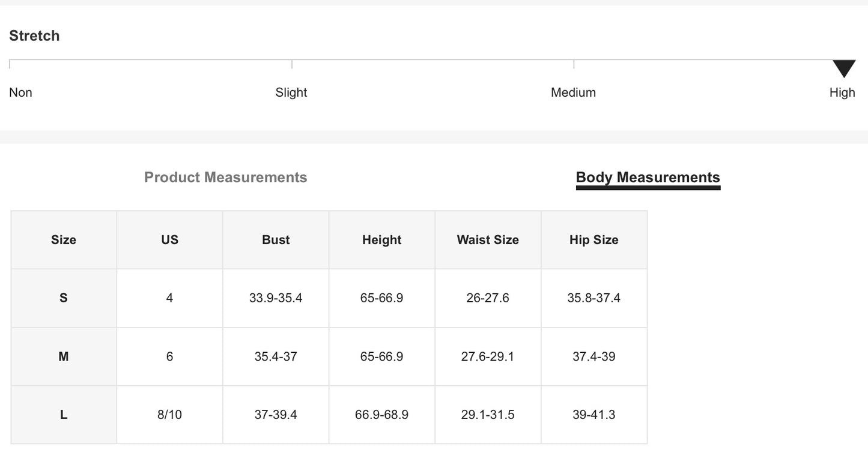Click the US column header
The height and width of the screenshot is (458, 868).
point(169,240)
